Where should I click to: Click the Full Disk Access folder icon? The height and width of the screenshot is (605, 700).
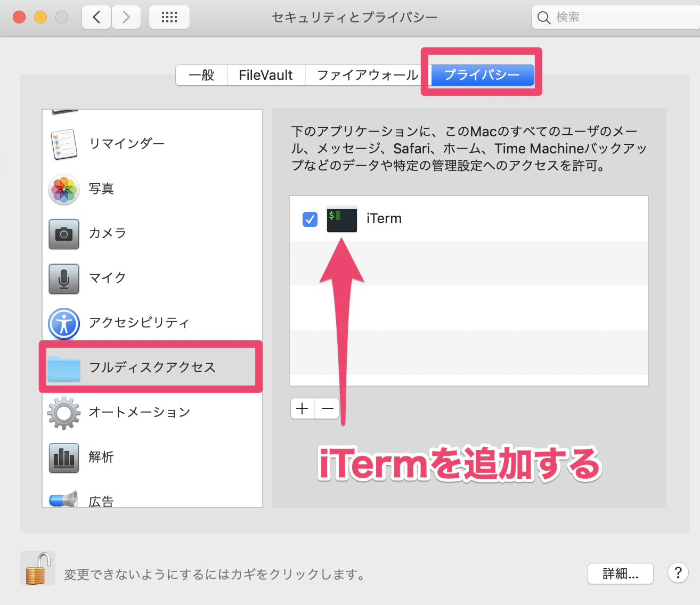64,368
